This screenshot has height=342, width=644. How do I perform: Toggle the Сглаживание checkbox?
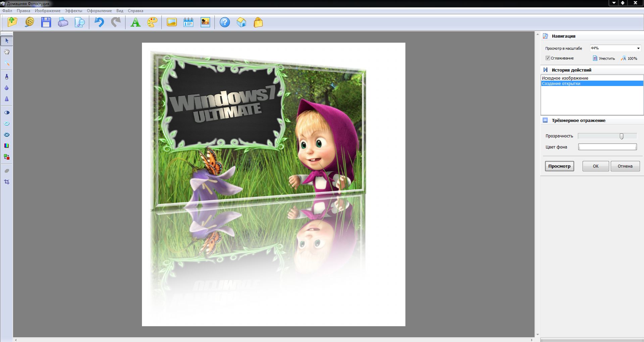548,58
